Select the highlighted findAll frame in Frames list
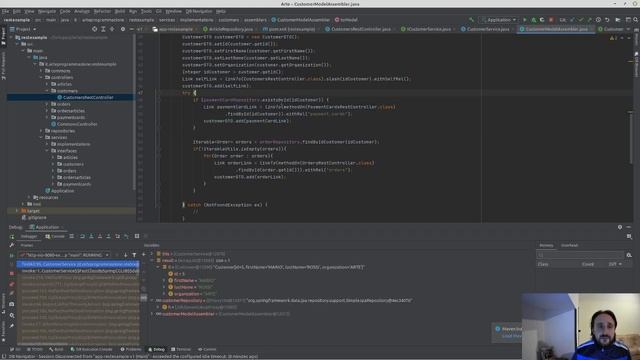This screenshot has height=360, width=640. pyautogui.click(x=78, y=264)
